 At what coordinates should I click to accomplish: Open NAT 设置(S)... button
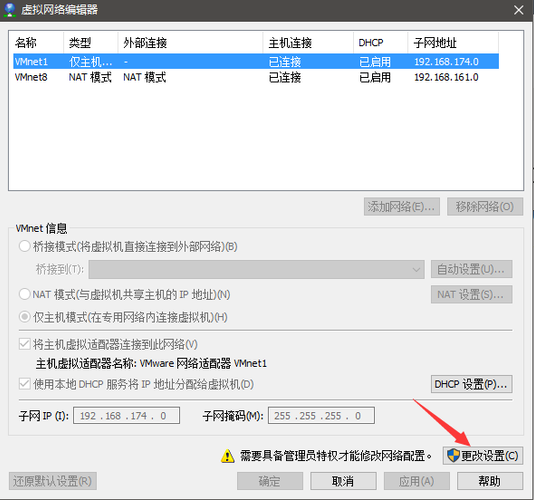471,294
